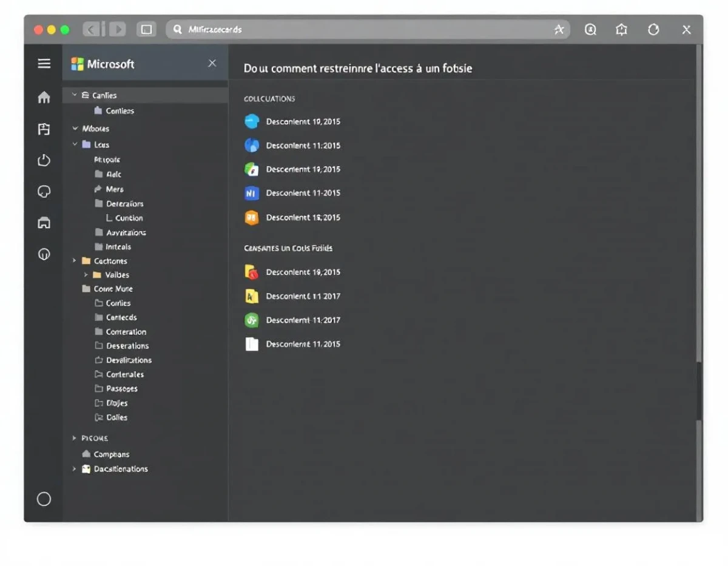Select the Cuntion child item
Screen dimensions: 728x566
124,218
